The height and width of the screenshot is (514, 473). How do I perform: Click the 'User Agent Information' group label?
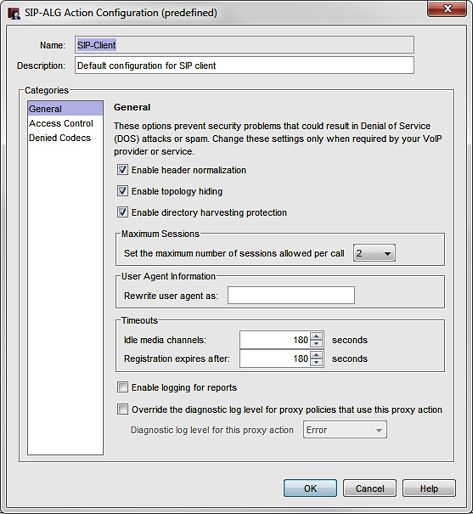[168, 276]
